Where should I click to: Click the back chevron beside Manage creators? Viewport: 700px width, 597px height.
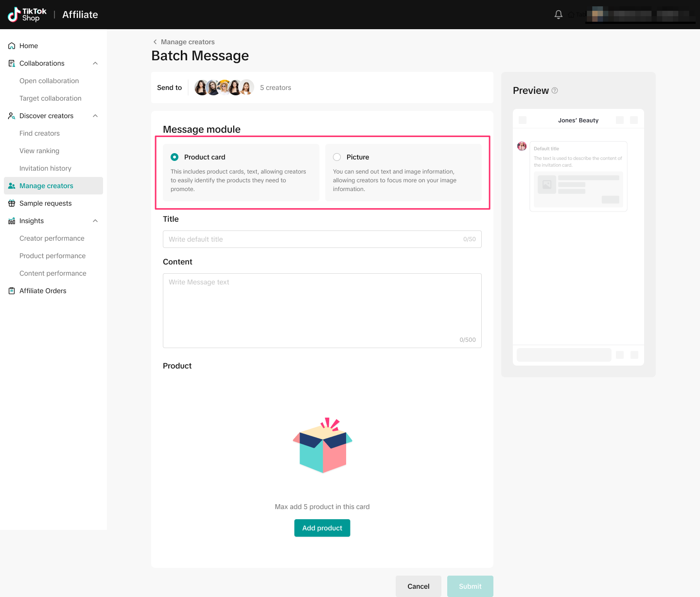click(155, 42)
